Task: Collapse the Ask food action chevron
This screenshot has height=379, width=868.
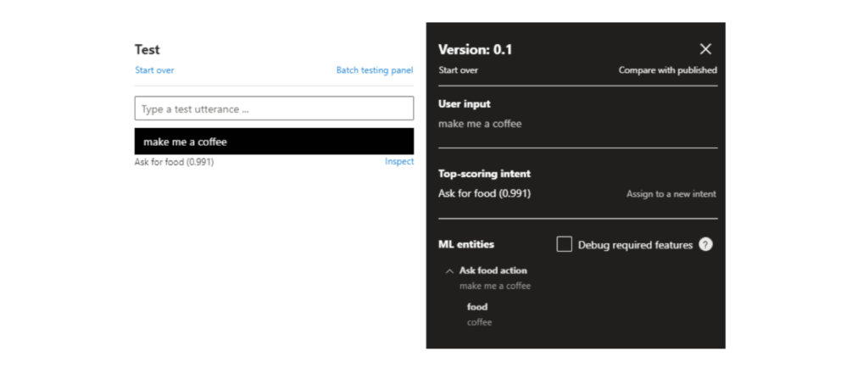Action: coord(449,271)
